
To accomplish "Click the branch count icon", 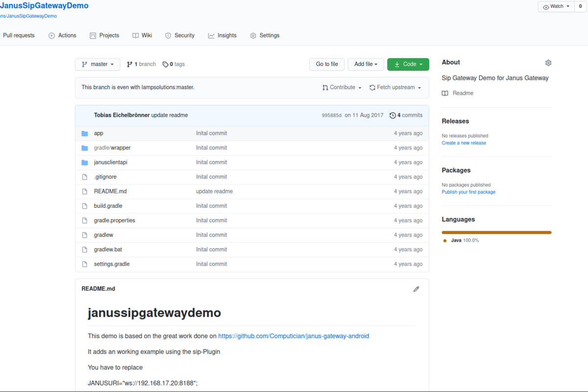I will 129,64.
